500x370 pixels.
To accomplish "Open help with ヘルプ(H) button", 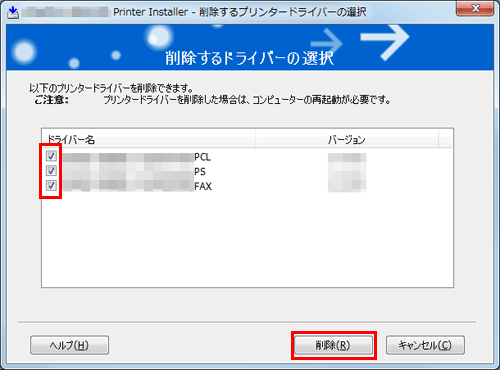I will click(69, 345).
